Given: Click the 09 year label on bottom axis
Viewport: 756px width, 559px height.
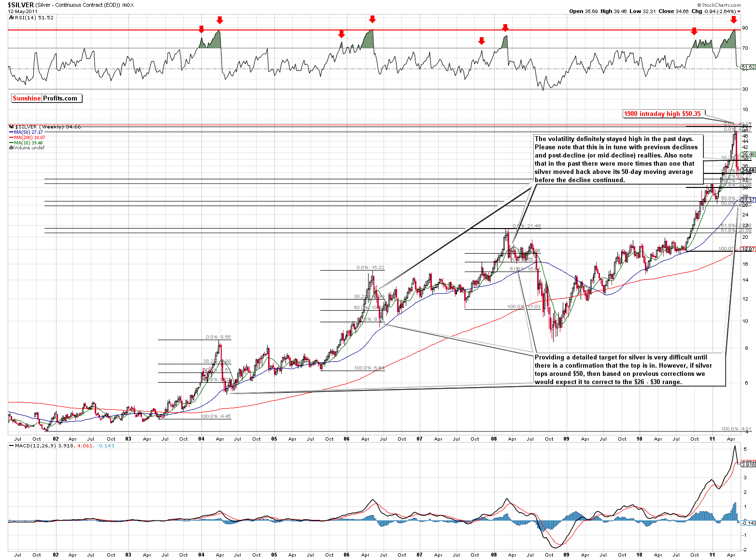Looking at the screenshot, I should tap(566, 555).
